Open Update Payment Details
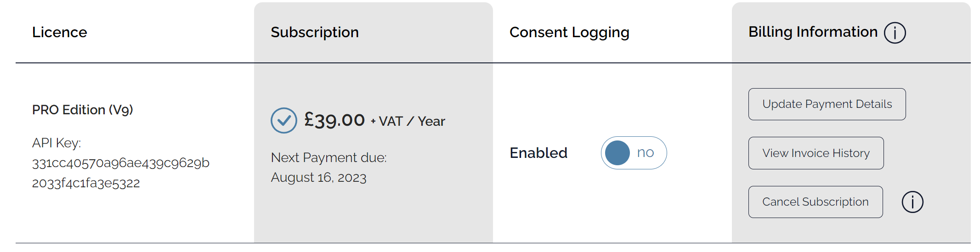The image size is (980, 252). click(827, 104)
